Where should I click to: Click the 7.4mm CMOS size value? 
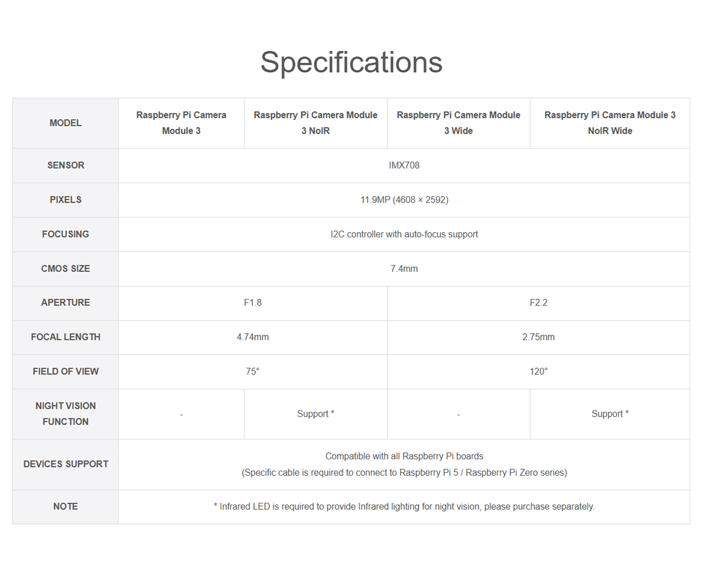click(x=404, y=268)
